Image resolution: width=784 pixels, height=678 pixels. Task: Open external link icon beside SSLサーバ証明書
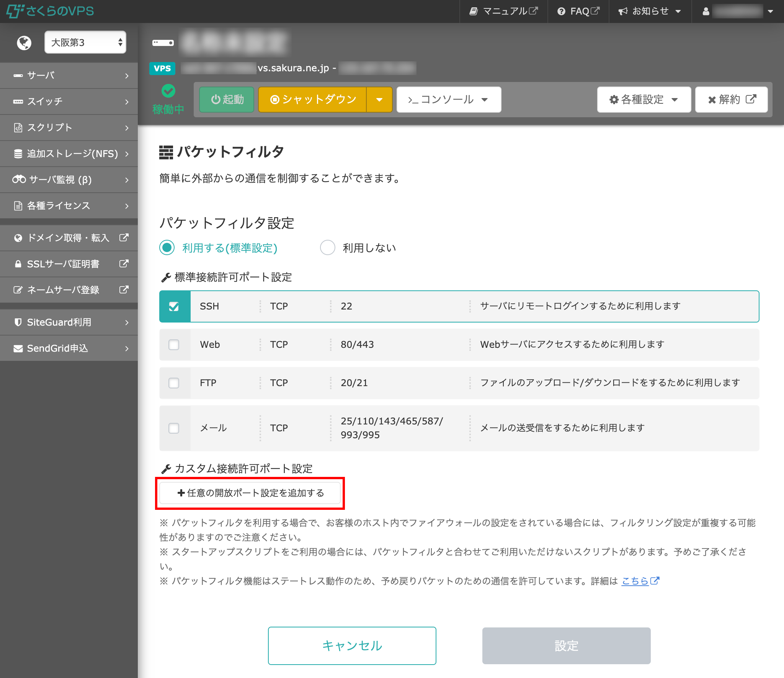124,264
